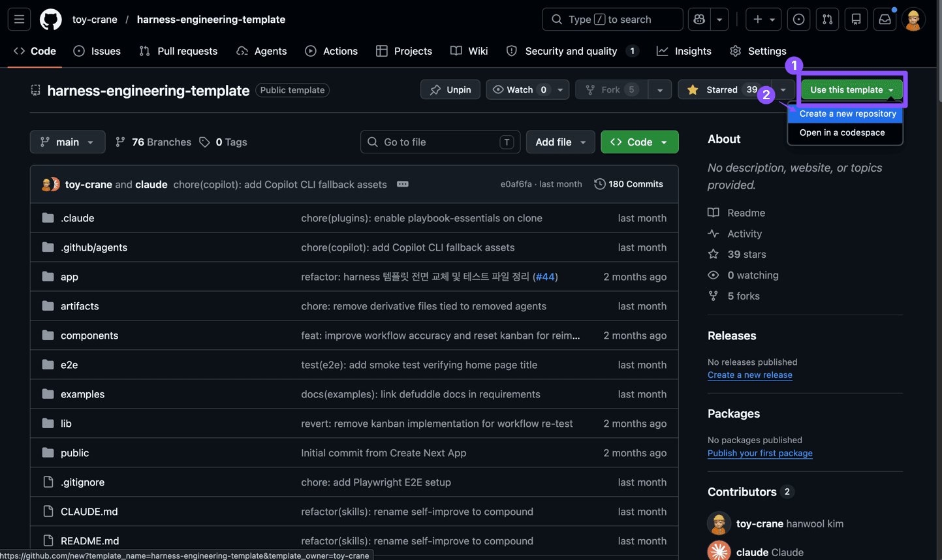Screen dimensions: 942x560
Task: Open toy-crane contributor avatar
Action: (x=719, y=523)
